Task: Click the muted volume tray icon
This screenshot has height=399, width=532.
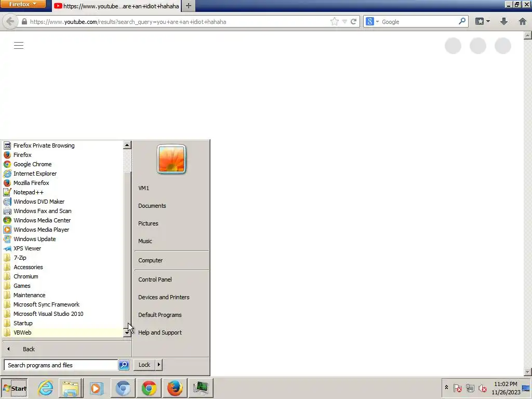Action: [x=482, y=388]
